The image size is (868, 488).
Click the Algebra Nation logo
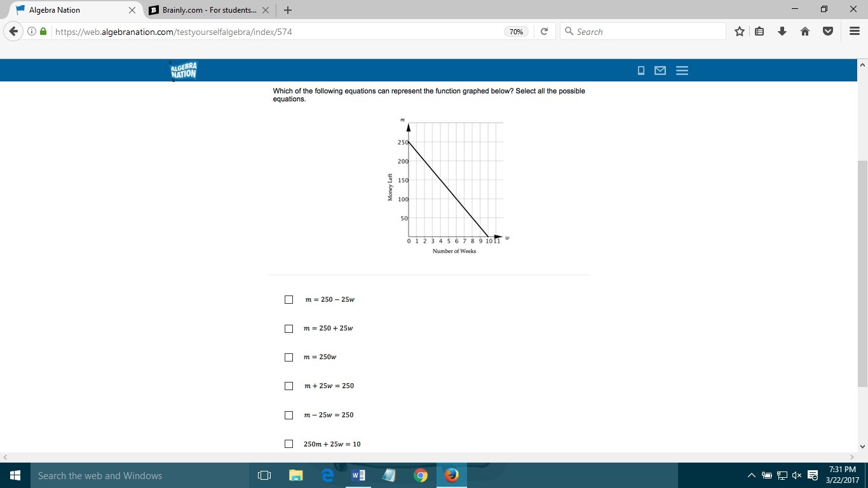click(x=183, y=71)
